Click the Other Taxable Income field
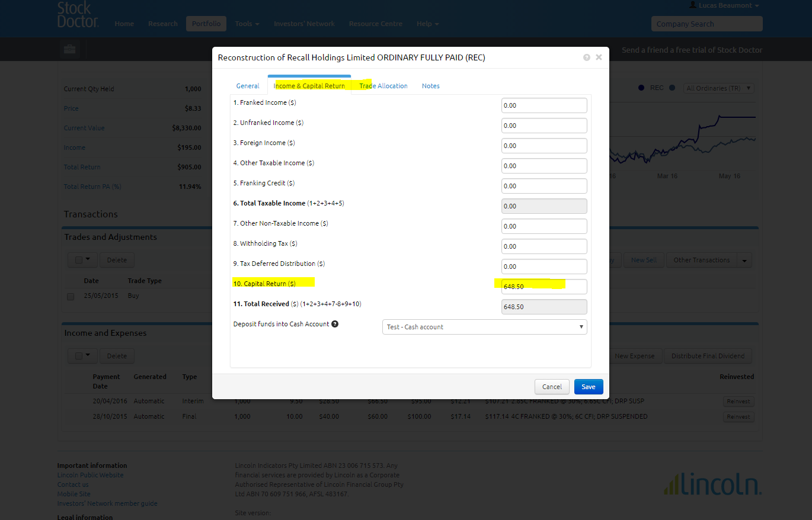The width and height of the screenshot is (812, 520). pos(544,166)
